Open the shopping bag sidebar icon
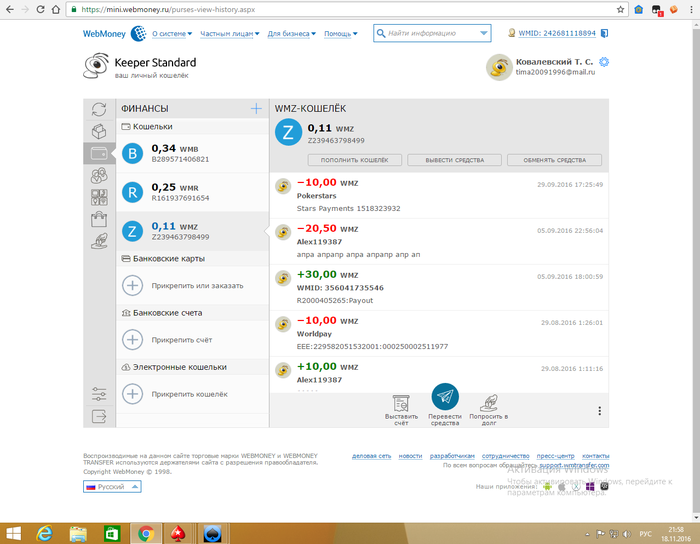The width and height of the screenshot is (700, 544). (x=99, y=219)
